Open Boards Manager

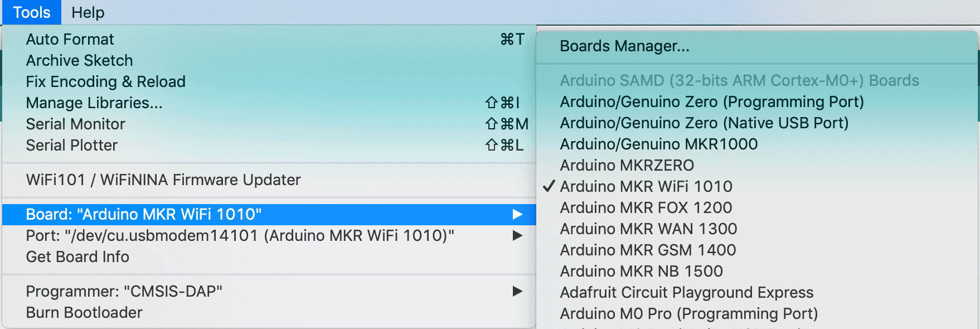coord(624,46)
